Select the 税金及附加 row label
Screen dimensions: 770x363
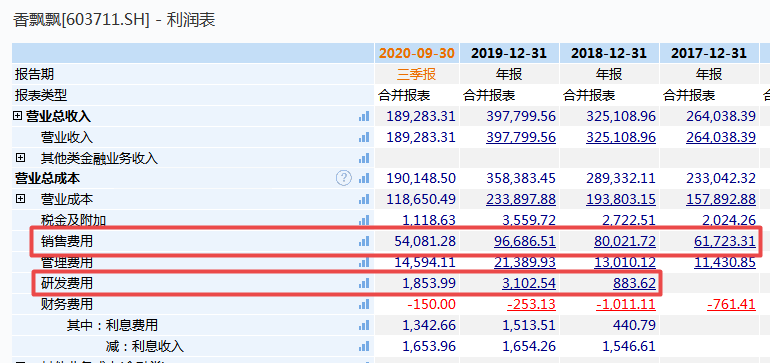click(x=73, y=220)
